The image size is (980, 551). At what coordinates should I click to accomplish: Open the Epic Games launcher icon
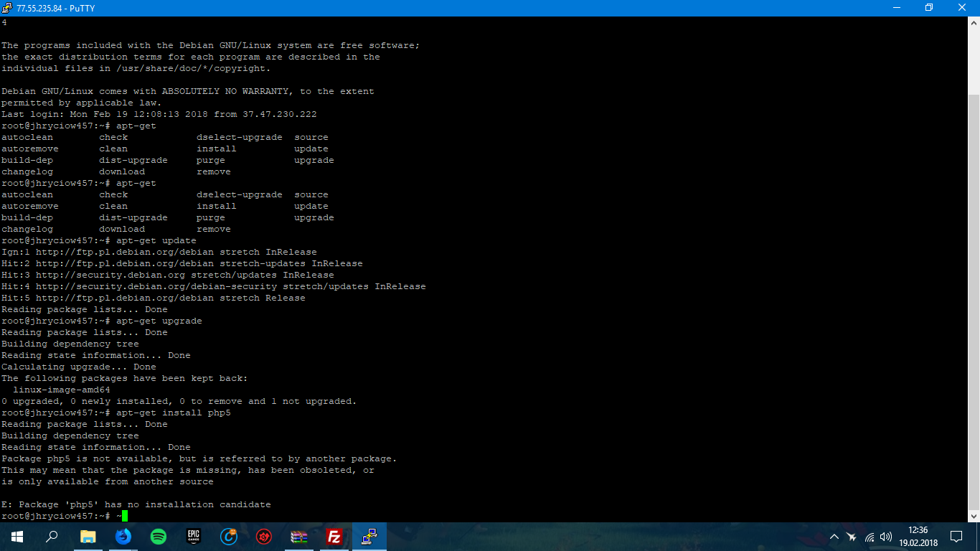pos(194,537)
